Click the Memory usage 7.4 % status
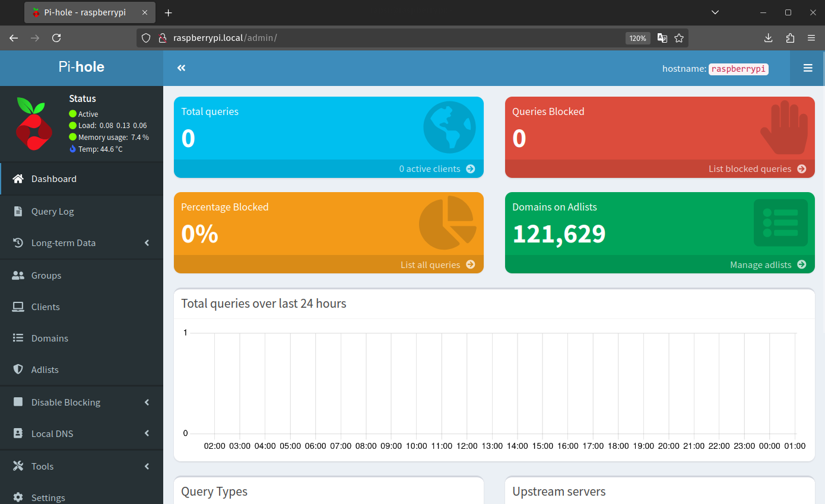825x504 pixels. (x=113, y=137)
